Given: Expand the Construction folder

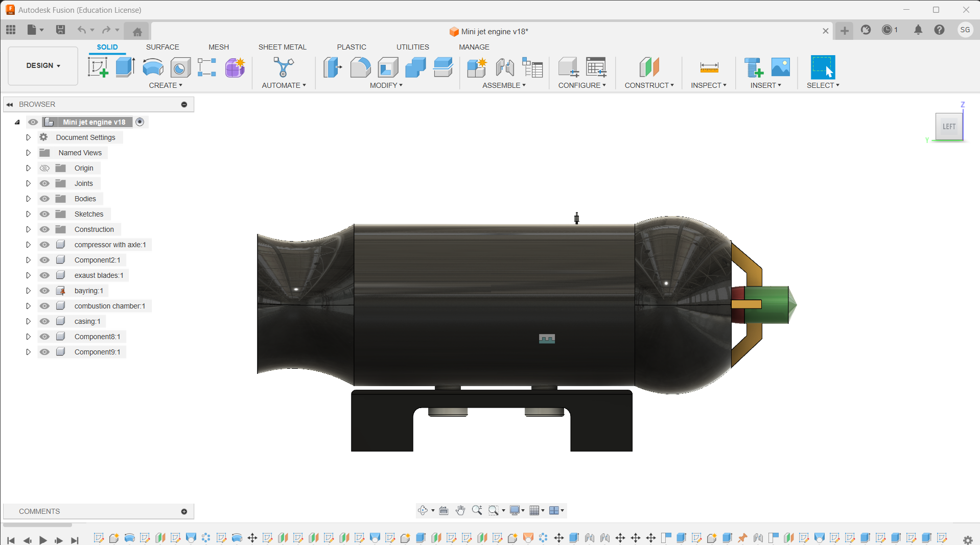Looking at the screenshot, I should click(x=28, y=229).
